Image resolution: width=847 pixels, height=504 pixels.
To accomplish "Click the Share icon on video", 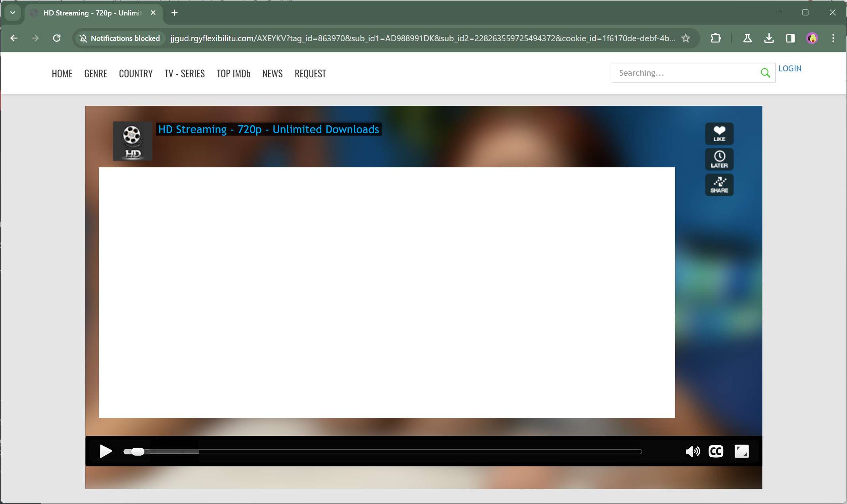I will (719, 185).
